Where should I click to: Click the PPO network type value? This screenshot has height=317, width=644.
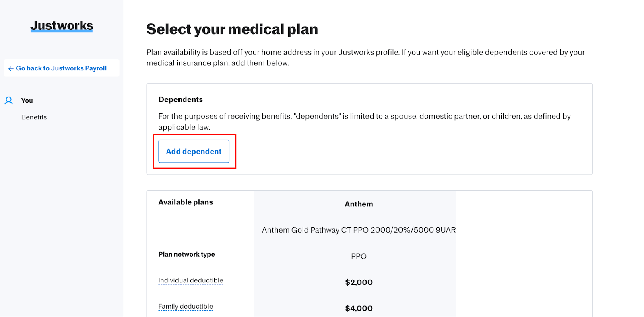coord(359,257)
